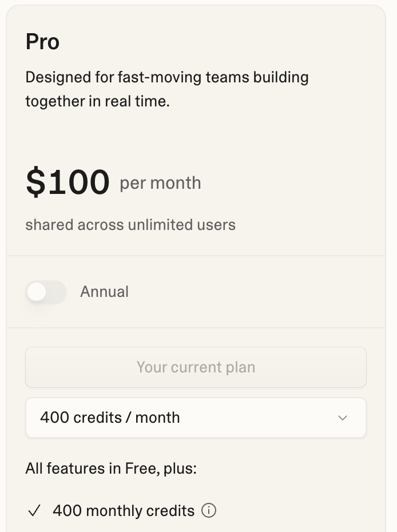Click the "per month" price label
This screenshot has height=532, width=397.
[160, 183]
